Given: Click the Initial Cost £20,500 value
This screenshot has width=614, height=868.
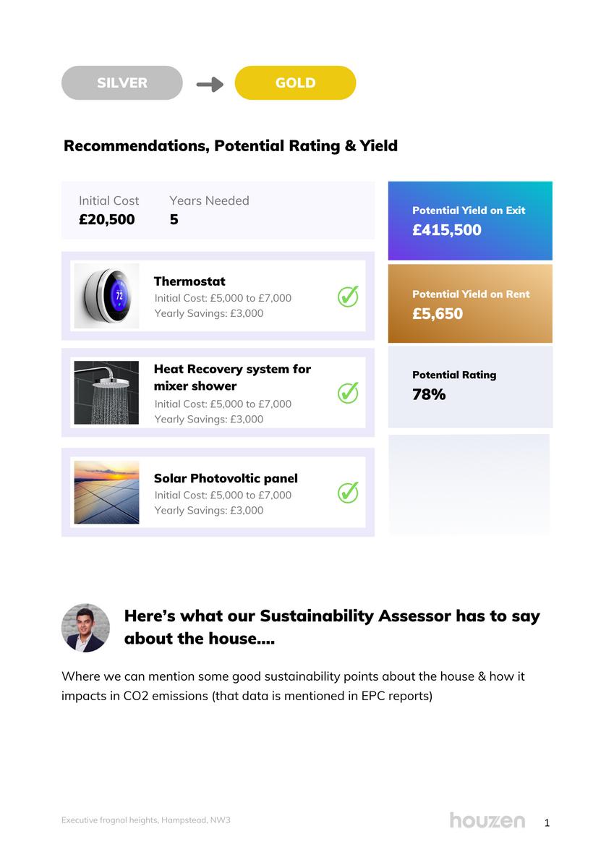Looking at the screenshot, I should [x=107, y=219].
